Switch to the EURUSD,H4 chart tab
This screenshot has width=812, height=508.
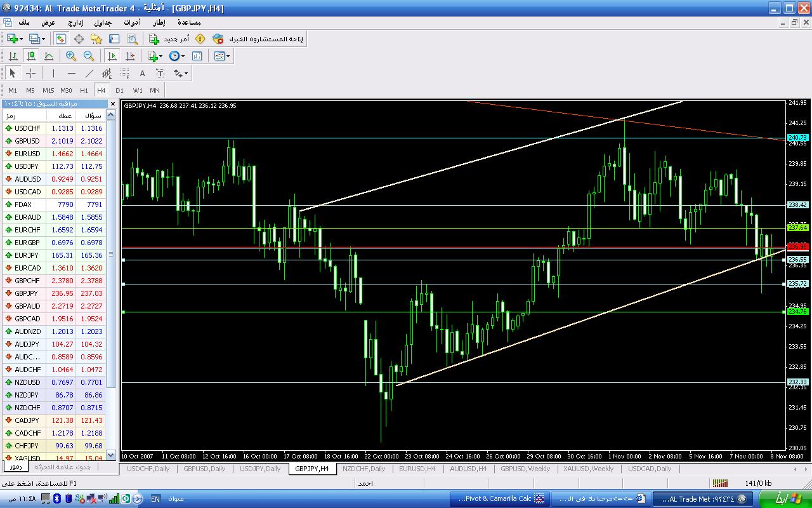pos(417,469)
